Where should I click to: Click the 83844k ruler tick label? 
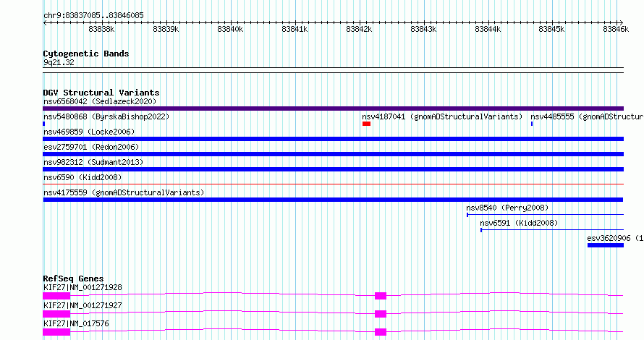(x=488, y=29)
